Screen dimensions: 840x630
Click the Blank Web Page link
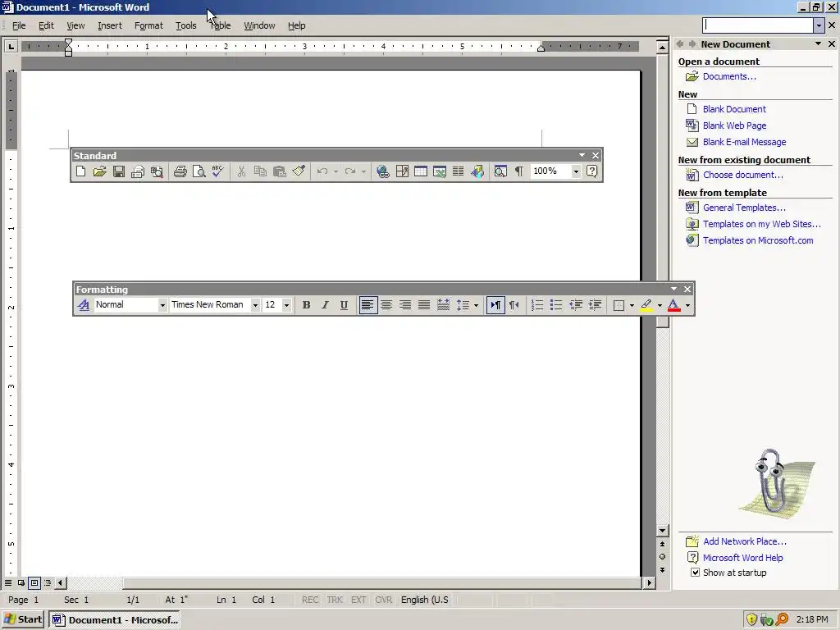pos(734,126)
